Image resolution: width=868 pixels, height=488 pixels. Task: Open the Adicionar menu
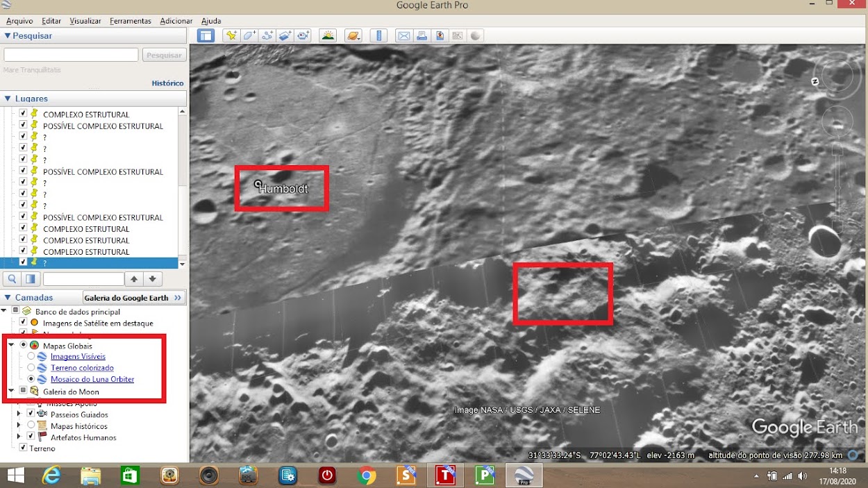176,21
